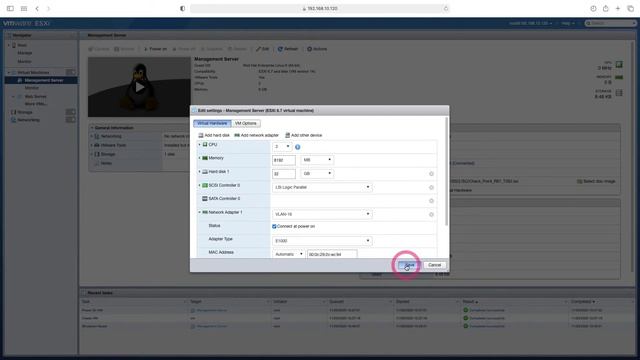Image resolution: width=640 pixels, height=360 pixels.
Task: Click Manage under Host in Navigator
Action: [x=24, y=53]
